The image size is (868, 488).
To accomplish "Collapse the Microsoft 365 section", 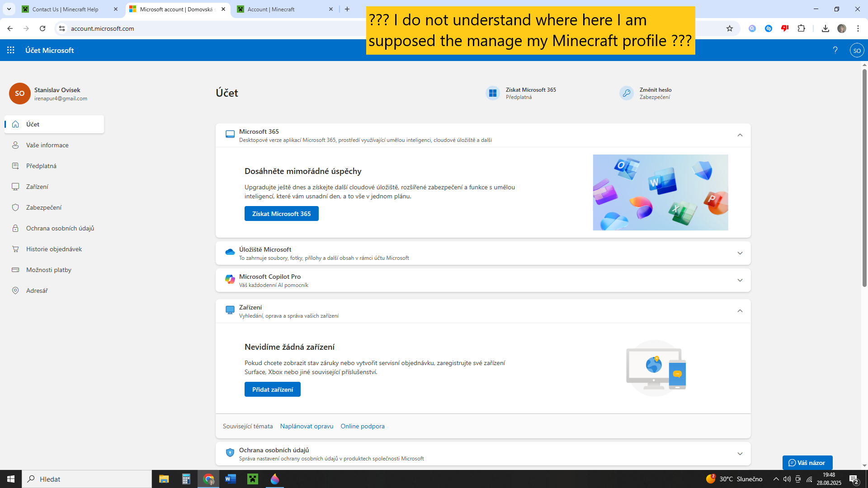I will point(740,135).
